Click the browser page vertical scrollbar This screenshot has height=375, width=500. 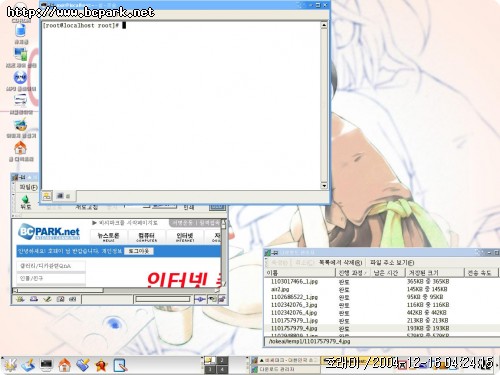pos(223,253)
